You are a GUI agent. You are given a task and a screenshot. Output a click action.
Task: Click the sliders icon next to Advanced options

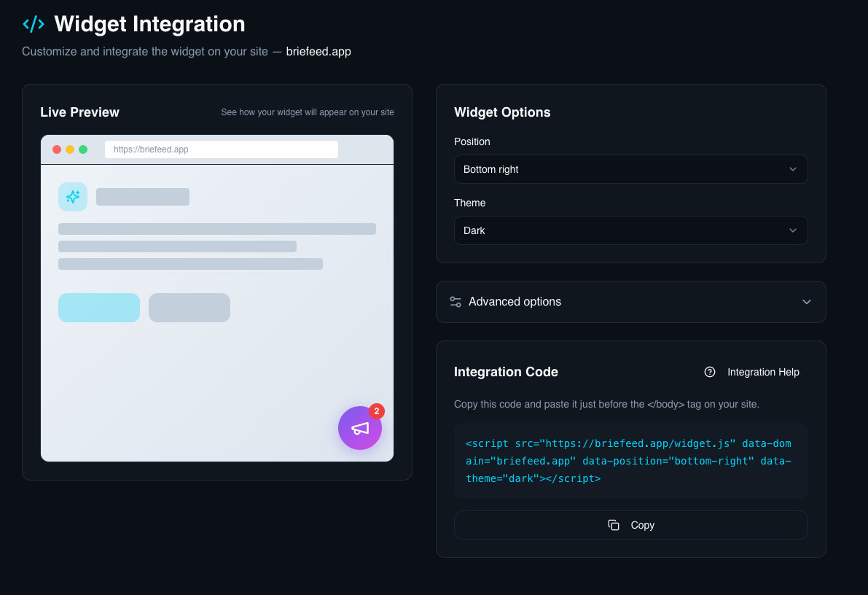(455, 302)
